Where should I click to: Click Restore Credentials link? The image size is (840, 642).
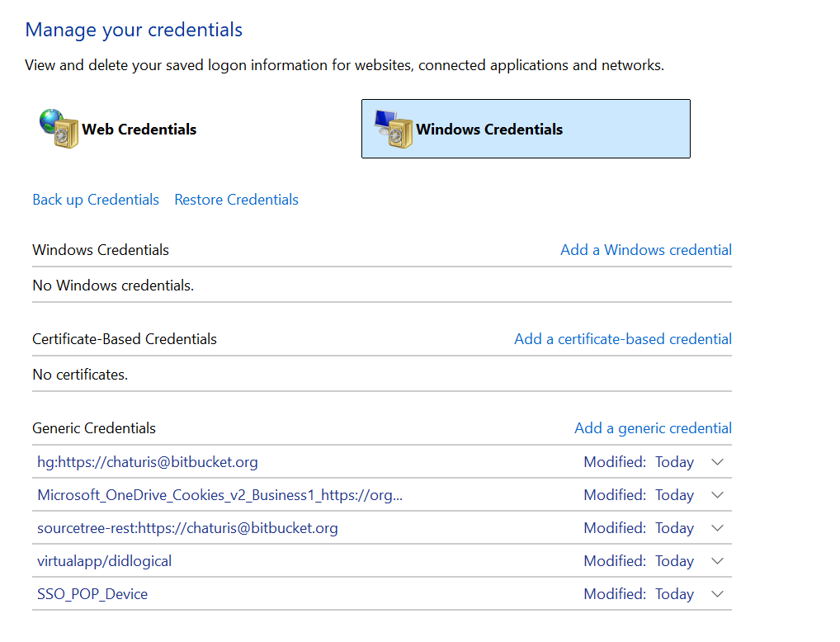pos(236,200)
